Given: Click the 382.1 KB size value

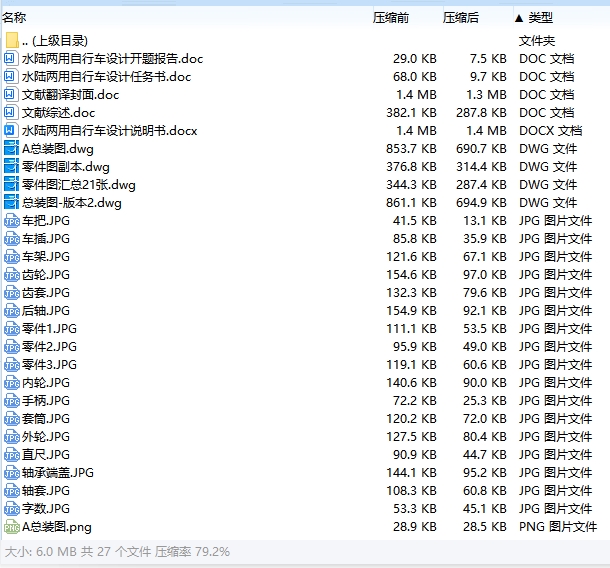Looking at the screenshot, I should coord(411,112).
